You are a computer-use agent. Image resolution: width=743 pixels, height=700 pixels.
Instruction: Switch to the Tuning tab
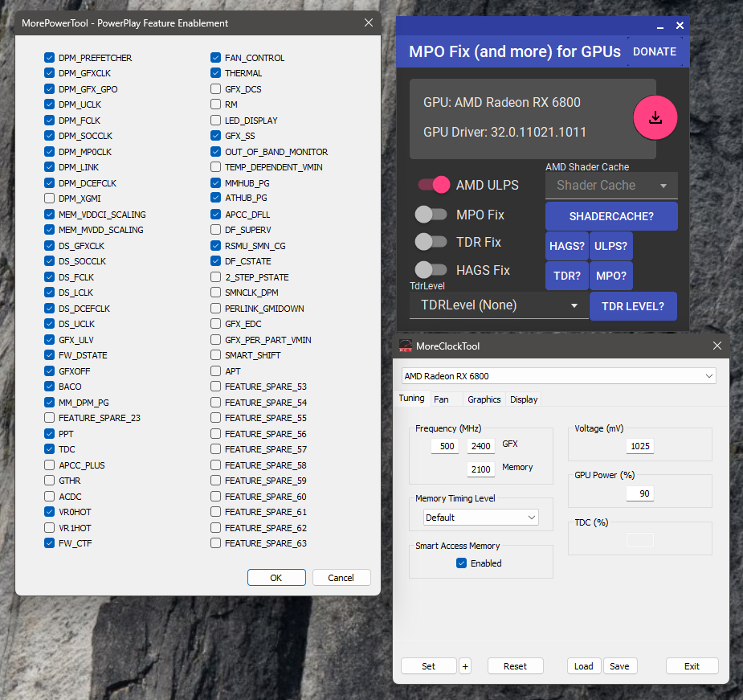pyautogui.click(x=411, y=399)
